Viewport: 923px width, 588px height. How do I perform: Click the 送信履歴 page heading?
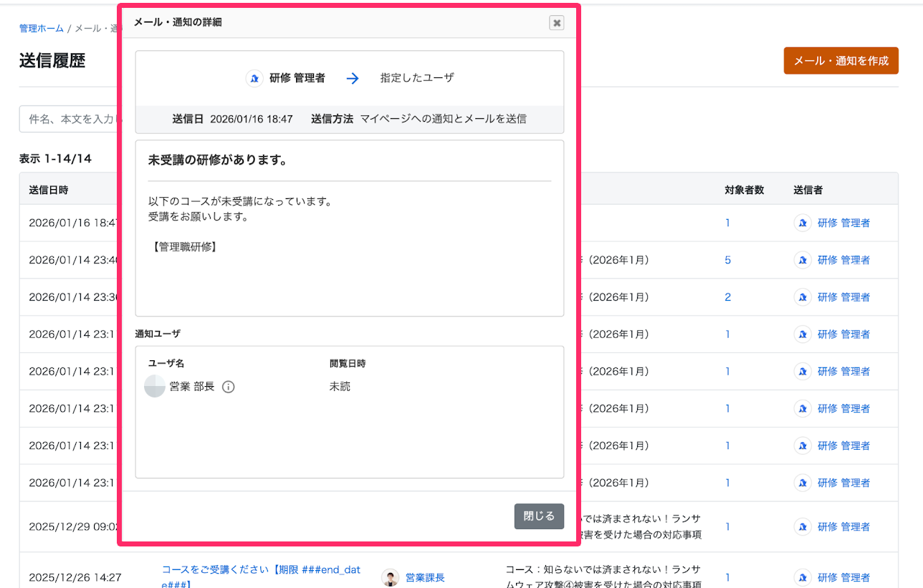coord(52,61)
